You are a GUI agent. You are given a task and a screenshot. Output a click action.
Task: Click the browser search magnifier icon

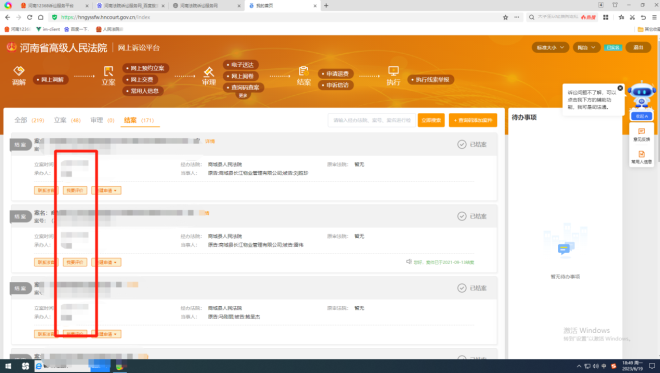click(532, 17)
